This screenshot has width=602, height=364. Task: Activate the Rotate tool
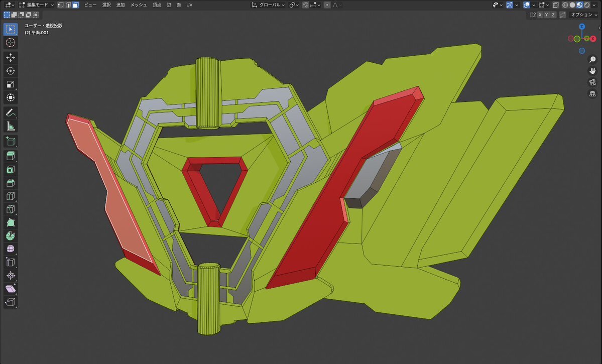tap(11, 71)
